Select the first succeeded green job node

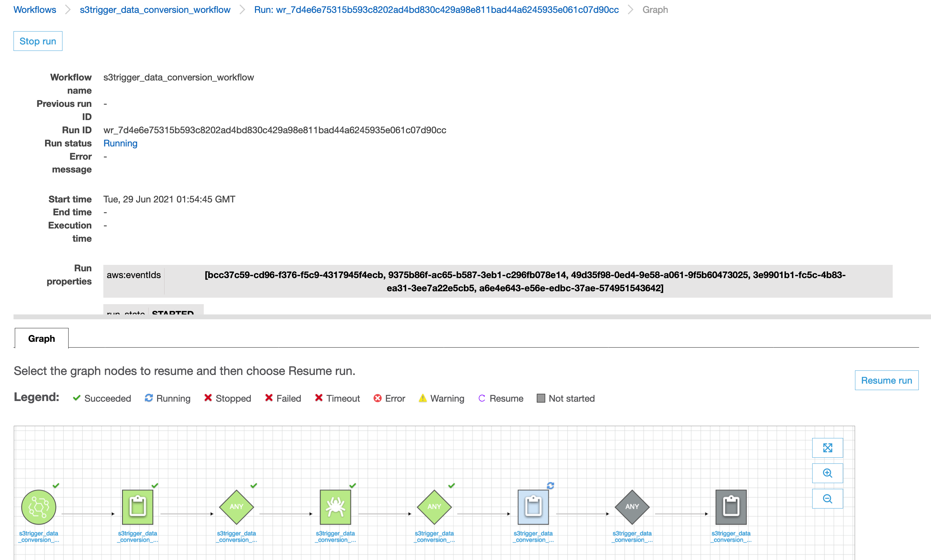coord(137,507)
